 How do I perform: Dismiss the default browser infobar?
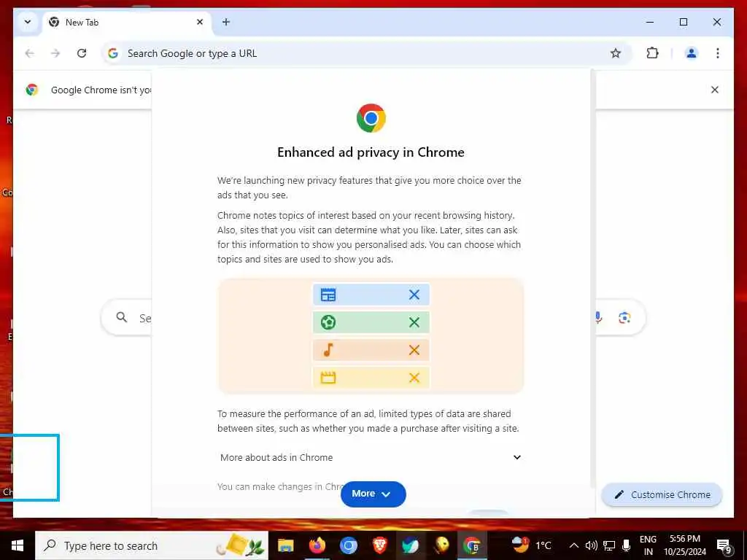715,90
